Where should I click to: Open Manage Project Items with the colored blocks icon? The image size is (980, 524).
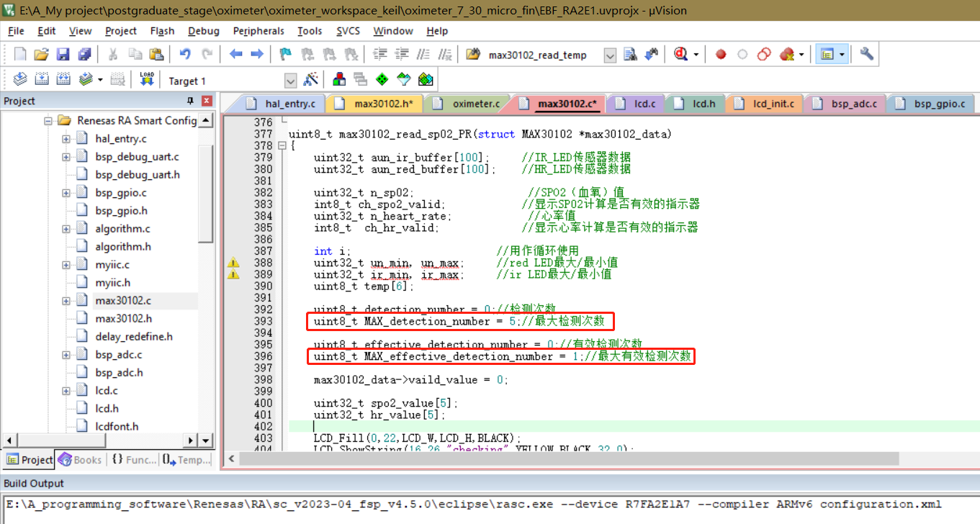(339, 80)
